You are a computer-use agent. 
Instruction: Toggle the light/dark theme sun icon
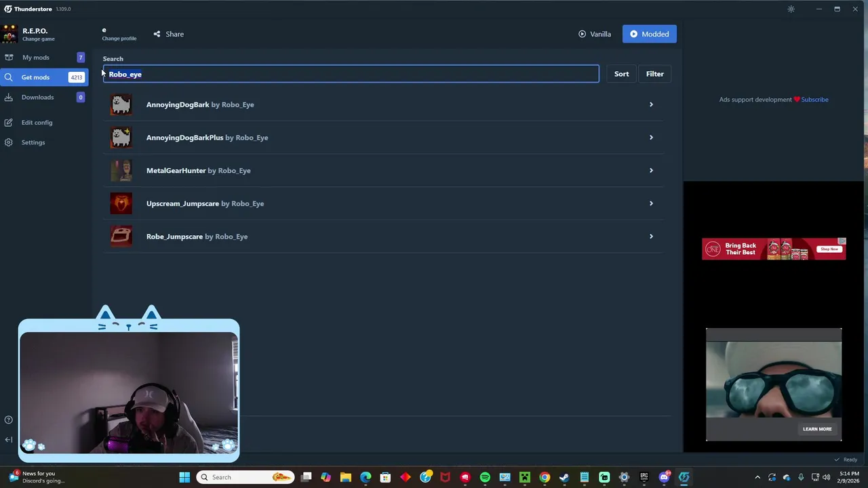pyautogui.click(x=791, y=9)
